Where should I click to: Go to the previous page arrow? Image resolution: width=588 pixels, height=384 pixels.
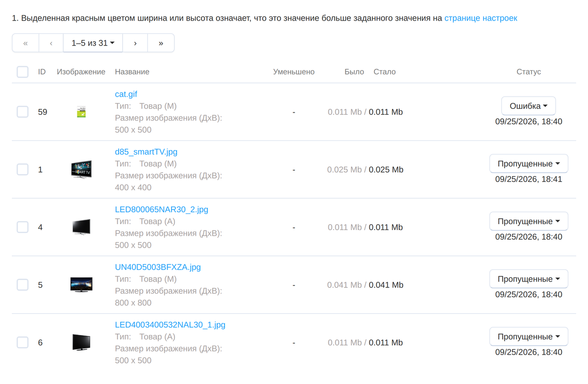tap(51, 43)
